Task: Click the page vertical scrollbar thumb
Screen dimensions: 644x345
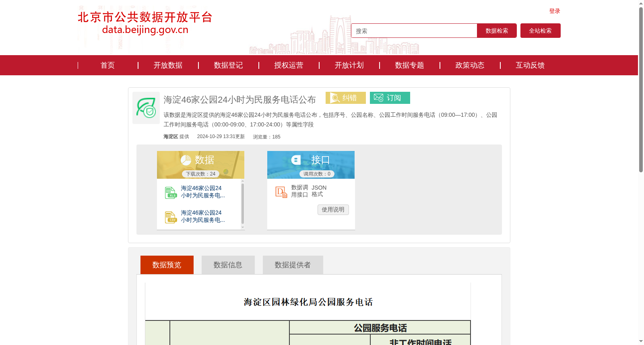Action: (x=641, y=89)
